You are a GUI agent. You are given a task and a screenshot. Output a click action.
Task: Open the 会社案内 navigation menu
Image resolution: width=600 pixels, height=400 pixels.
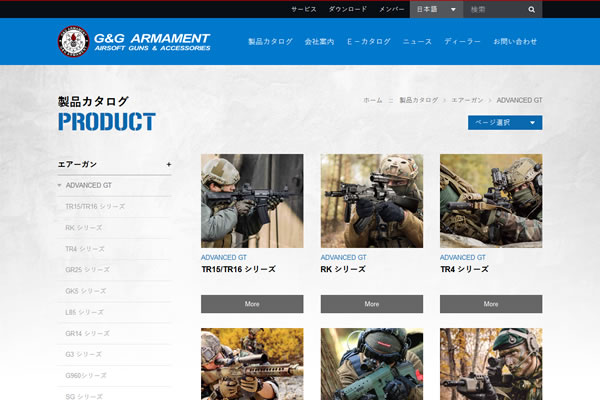coord(319,41)
